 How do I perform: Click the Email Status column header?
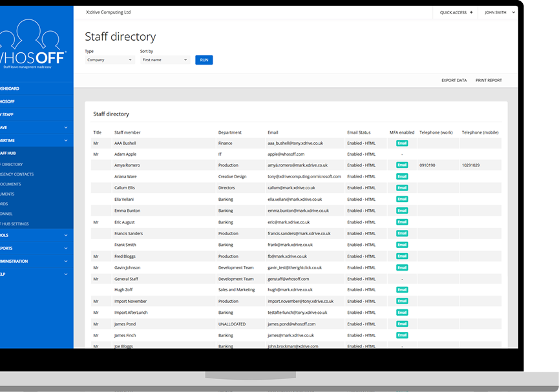359,132
